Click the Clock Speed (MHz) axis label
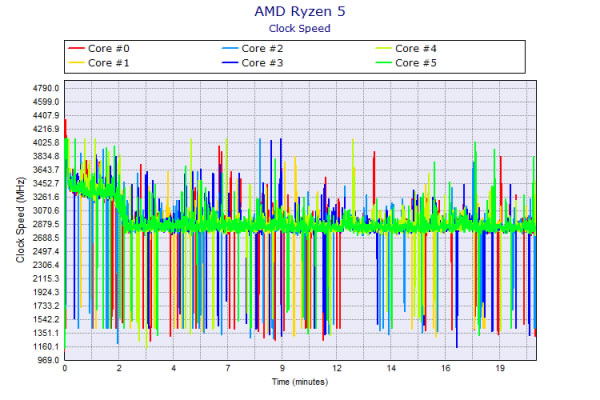This screenshot has width=600, height=400. (x=20, y=220)
